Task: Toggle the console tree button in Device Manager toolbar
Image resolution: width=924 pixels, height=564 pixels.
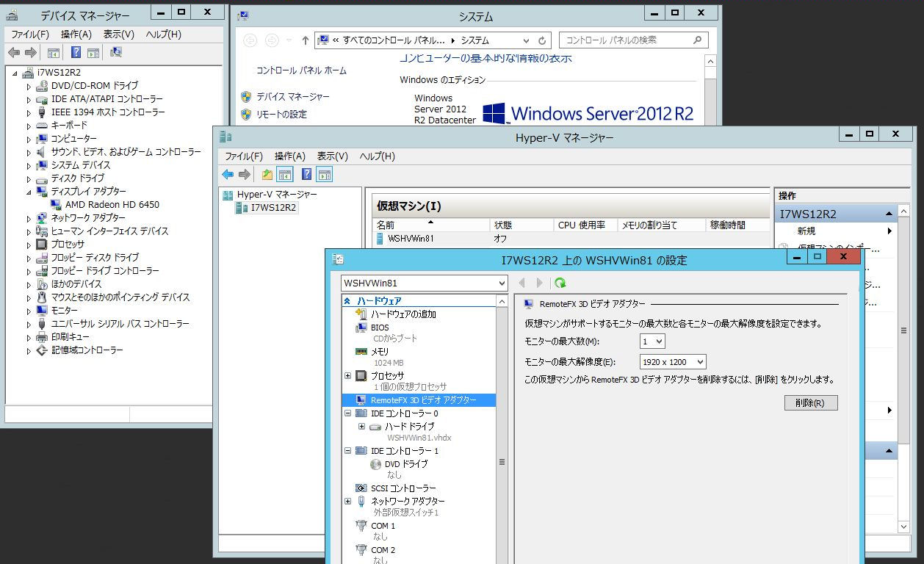Action: 53,53
